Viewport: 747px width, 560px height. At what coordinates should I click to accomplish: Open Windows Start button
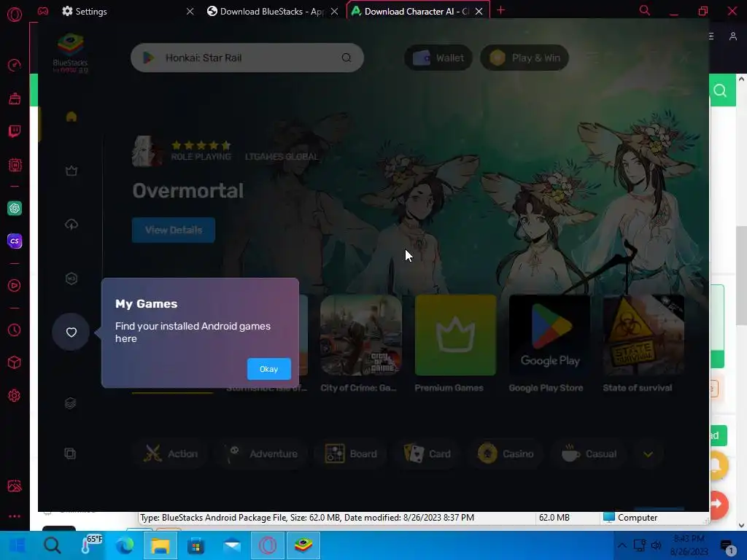tap(18, 545)
